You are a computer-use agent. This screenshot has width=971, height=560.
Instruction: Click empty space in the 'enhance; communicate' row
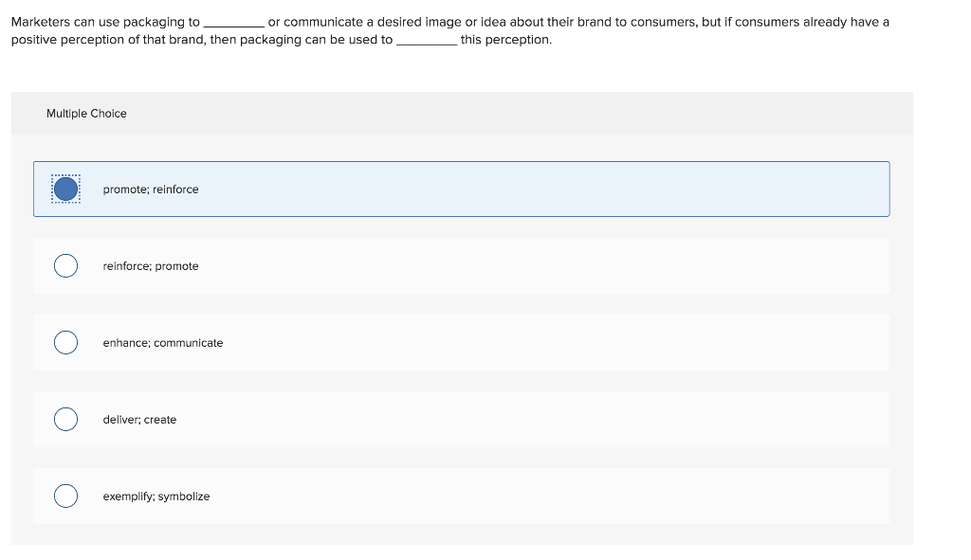coord(569,342)
